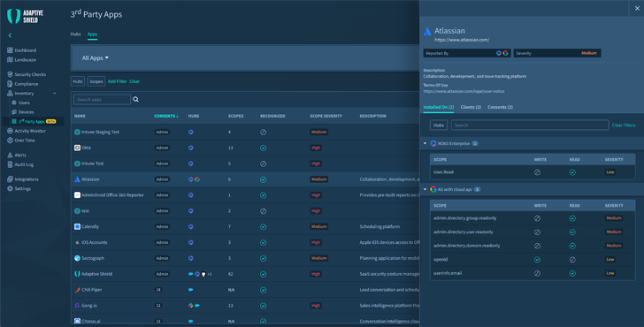Open 3rd Party Apps sidebar item

34,121
